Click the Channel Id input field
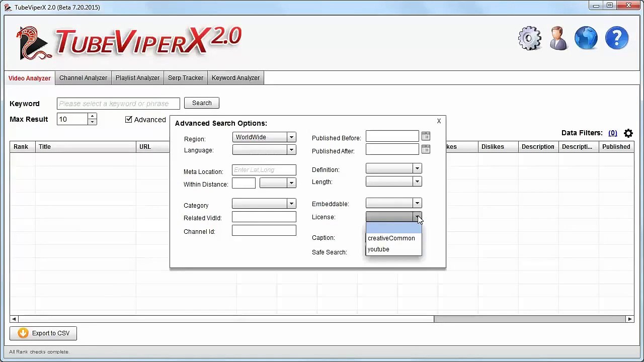The height and width of the screenshot is (362, 644). coord(264,231)
